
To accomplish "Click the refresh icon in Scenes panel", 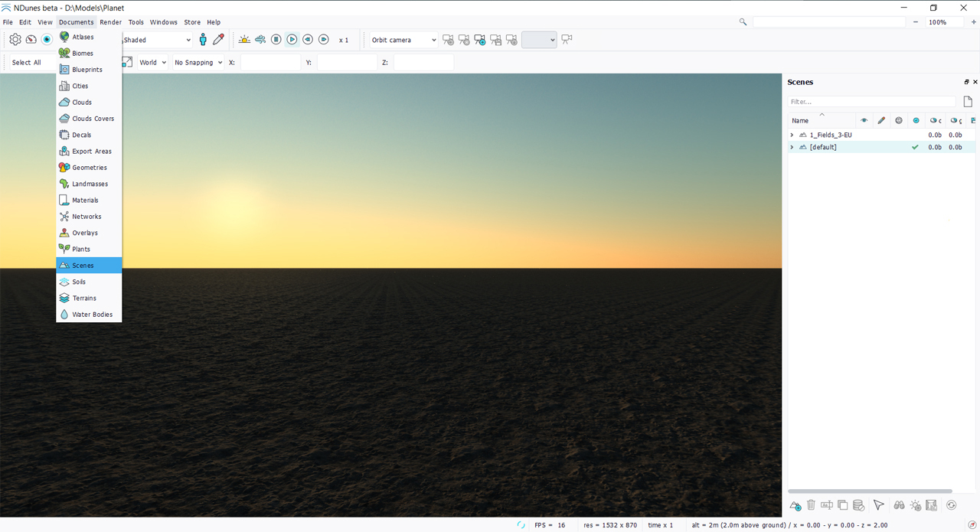I will click(952, 505).
